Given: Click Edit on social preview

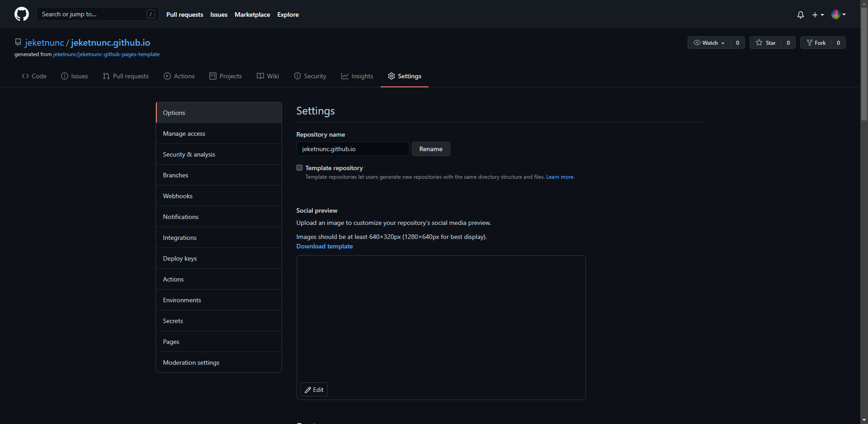Looking at the screenshot, I should (x=314, y=390).
